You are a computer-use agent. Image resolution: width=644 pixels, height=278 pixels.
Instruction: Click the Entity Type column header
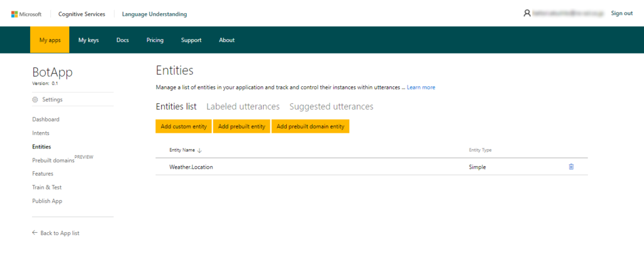pos(480,150)
